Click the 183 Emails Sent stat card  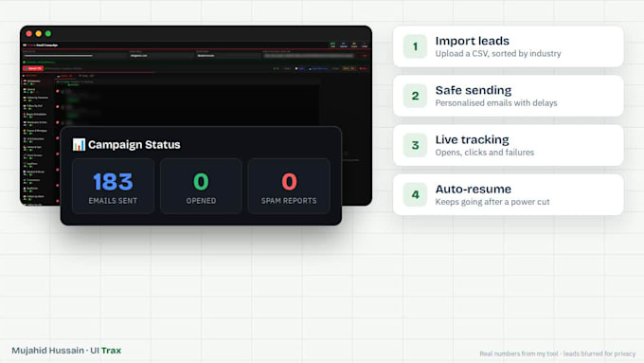pos(113,186)
